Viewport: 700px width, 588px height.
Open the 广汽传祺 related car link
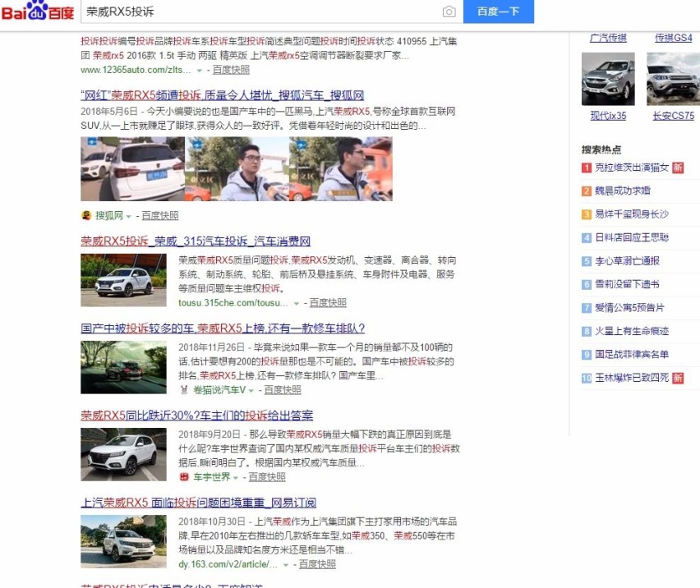click(608, 38)
